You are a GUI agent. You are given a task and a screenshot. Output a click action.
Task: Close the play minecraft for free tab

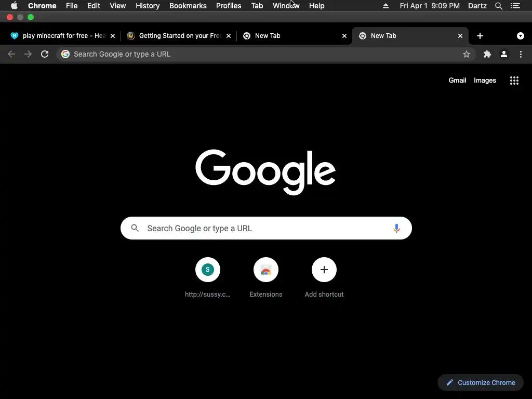(113, 36)
